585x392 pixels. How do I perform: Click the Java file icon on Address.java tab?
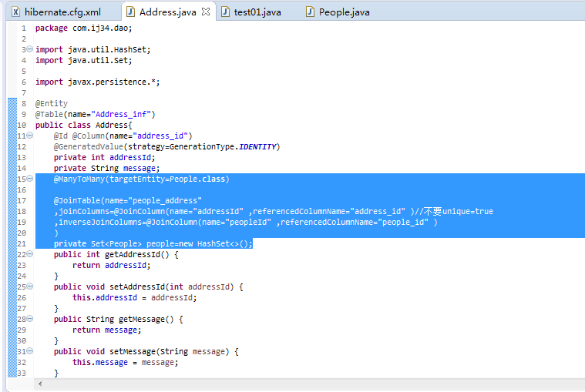click(130, 12)
